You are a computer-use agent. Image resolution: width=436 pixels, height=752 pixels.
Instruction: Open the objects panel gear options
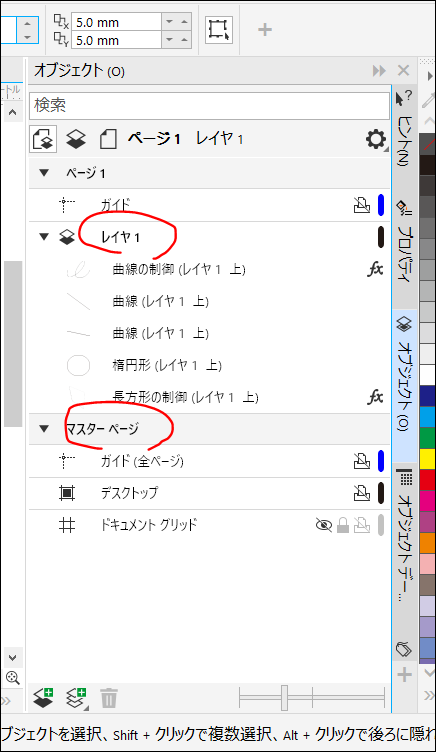coord(376,140)
